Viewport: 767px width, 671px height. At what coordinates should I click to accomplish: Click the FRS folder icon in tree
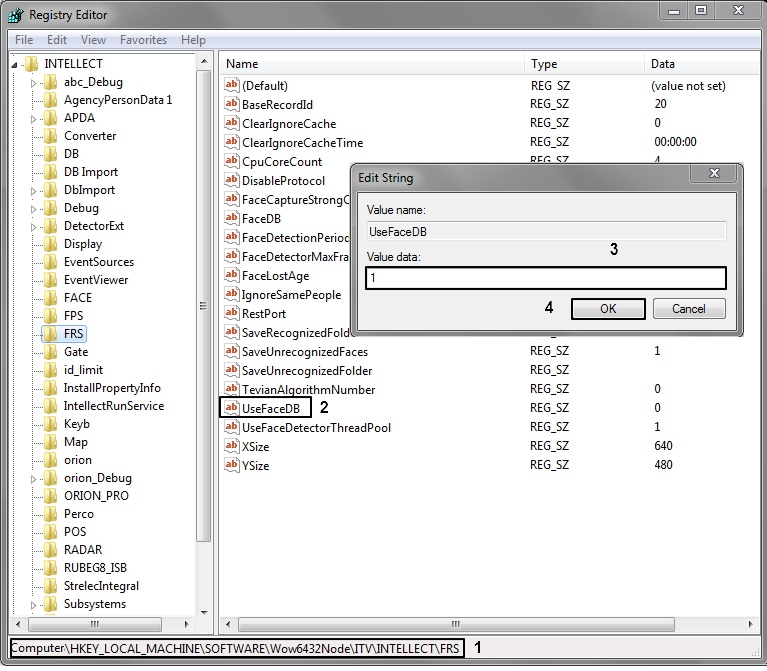pos(50,334)
